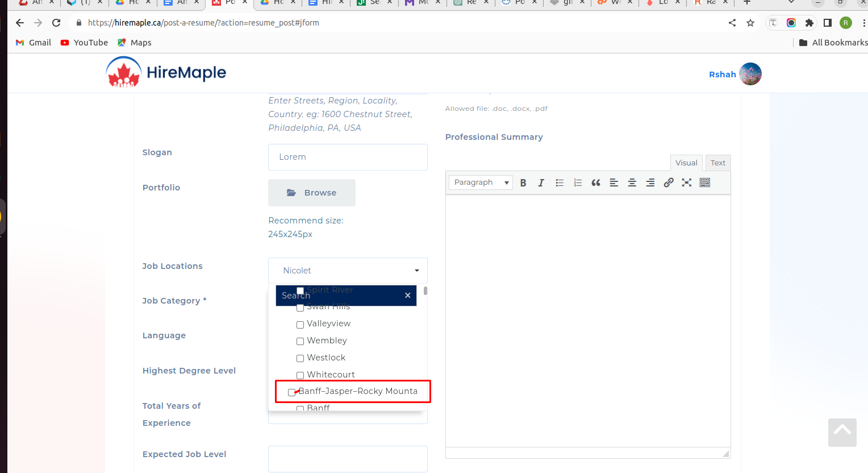The width and height of the screenshot is (868, 473).
Task: Open the All Bookmarks folder
Action: tap(833, 43)
